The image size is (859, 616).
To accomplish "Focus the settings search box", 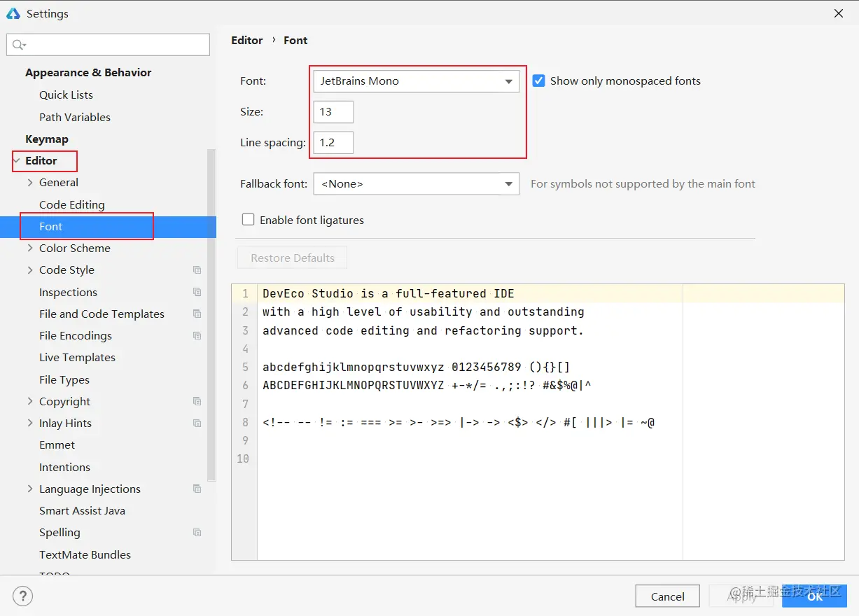I will [x=108, y=45].
